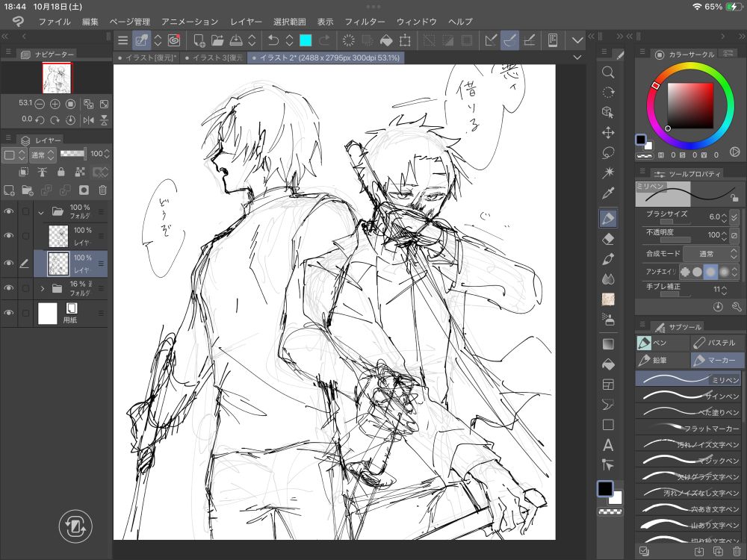The height and width of the screenshot is (560, 747).
Task: Click the layer opacity slider
Action: point(72,154)
